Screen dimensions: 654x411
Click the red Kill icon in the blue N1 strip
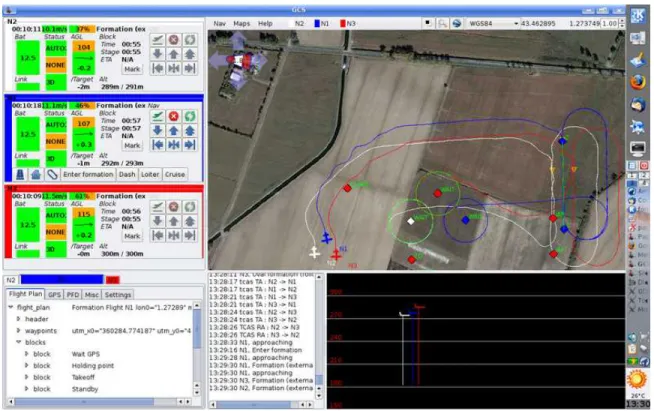click(x=174, y=116)
